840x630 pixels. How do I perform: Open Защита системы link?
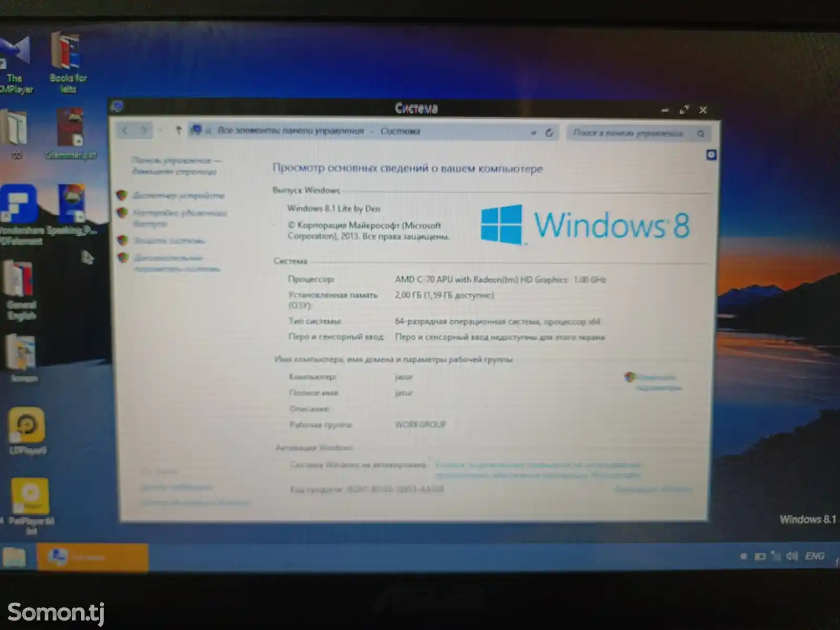pyautogui.click(x=169, y=240)
